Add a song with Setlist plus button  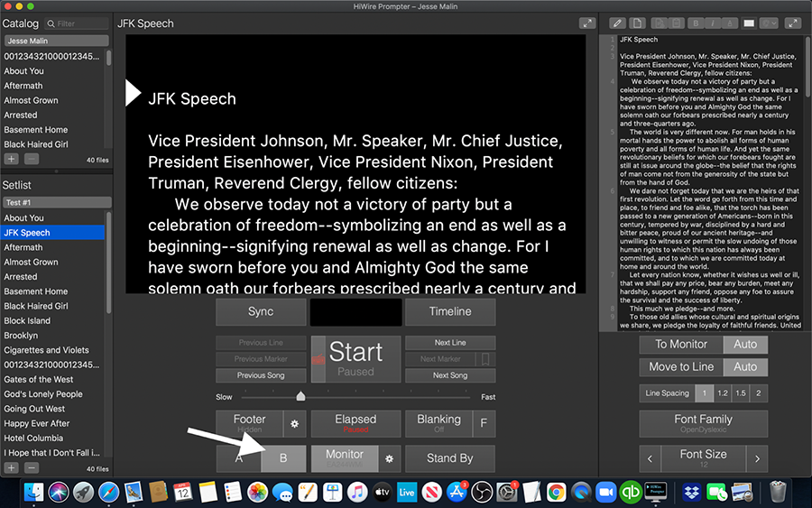point(12,467)
